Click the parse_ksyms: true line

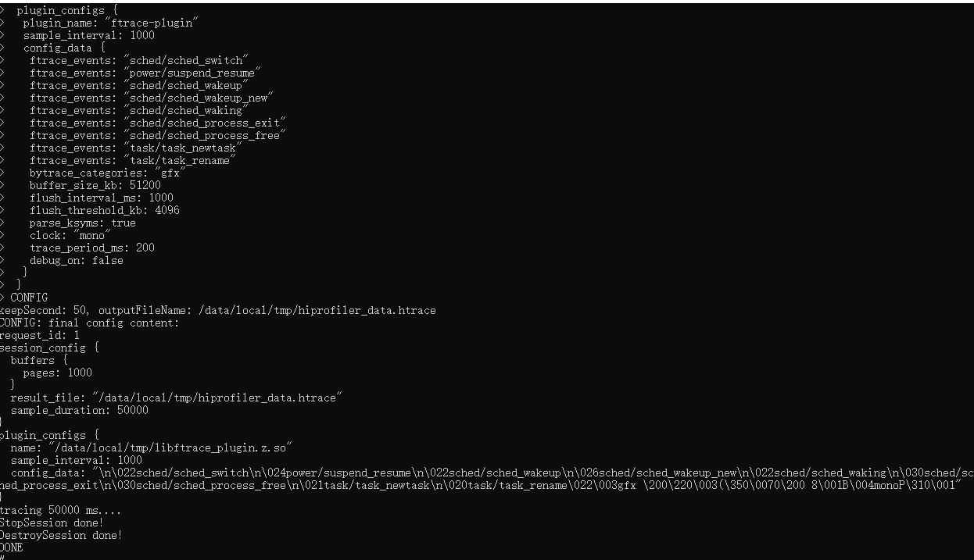[x=83, y=223]
